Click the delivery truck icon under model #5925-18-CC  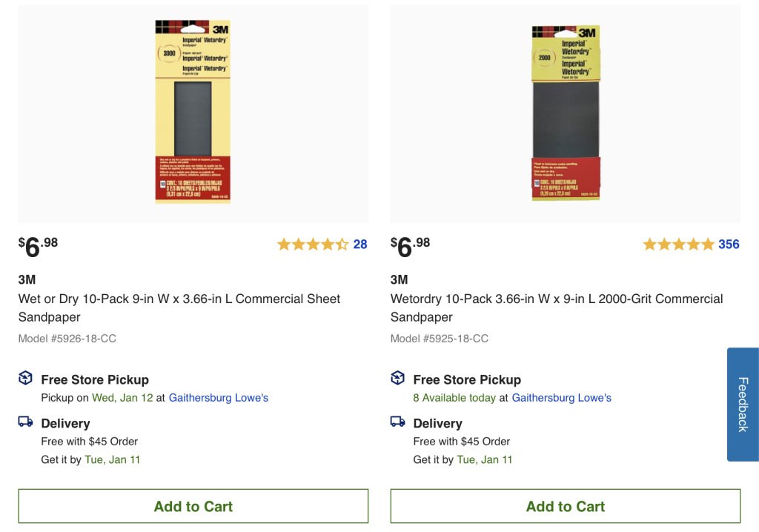click(x=398, y=422)
